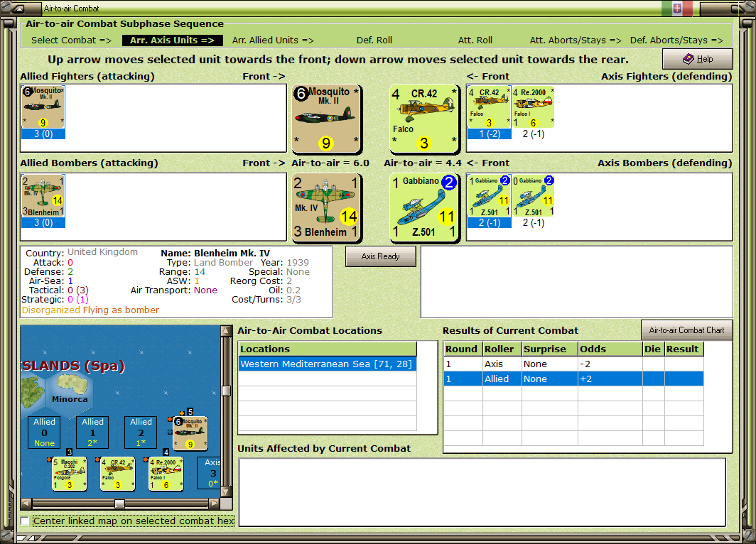
Task: Select the small Mosquito Mk. II fighter counter in the Allied Fighters list
Action: (43, 107)
